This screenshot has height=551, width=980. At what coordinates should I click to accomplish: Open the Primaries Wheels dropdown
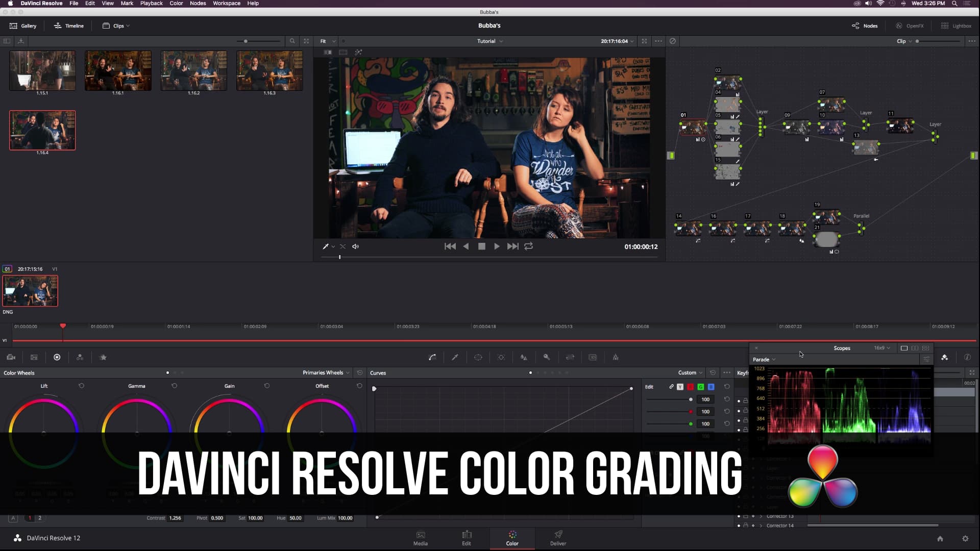point(325,372)
